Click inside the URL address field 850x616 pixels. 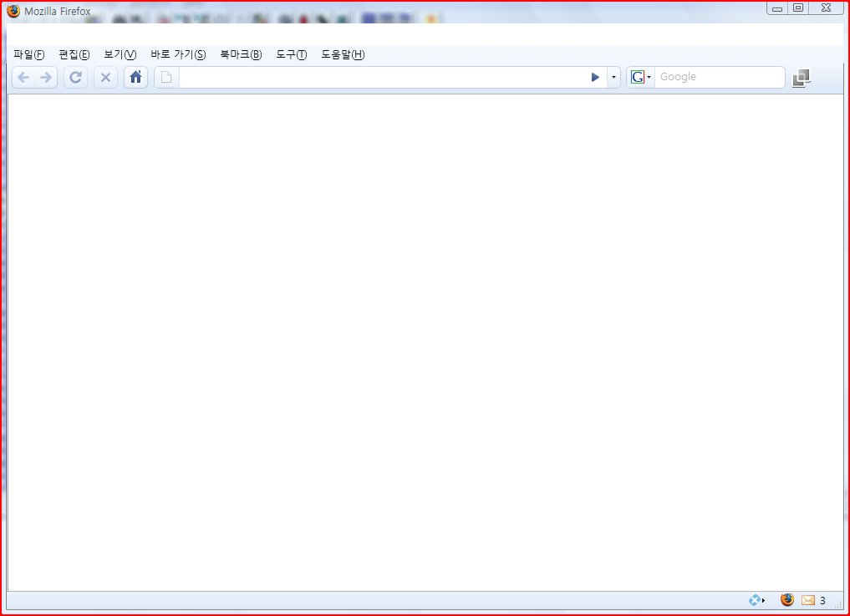click(382, 78)
